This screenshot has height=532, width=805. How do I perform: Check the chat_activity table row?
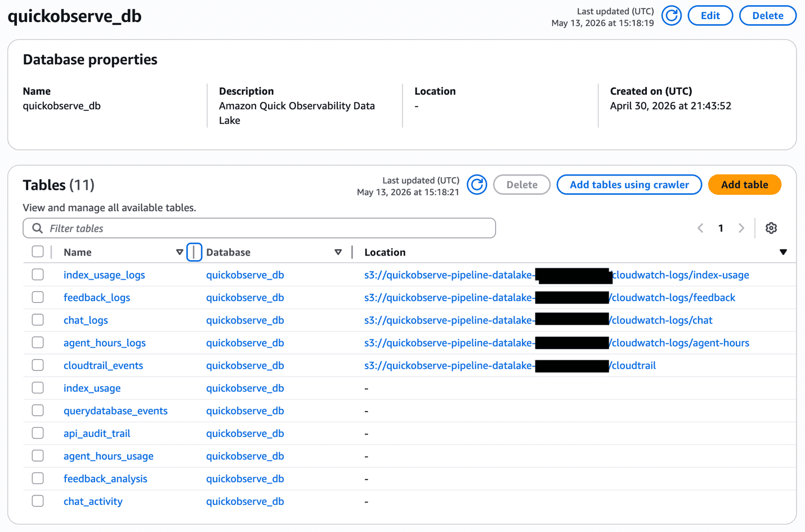click(38, 501)
